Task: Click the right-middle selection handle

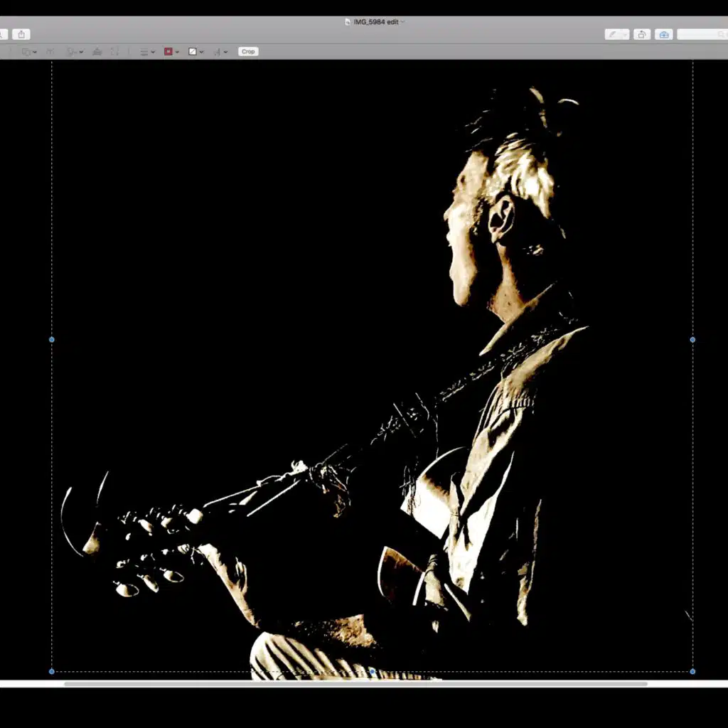Action: pos(692,340)
